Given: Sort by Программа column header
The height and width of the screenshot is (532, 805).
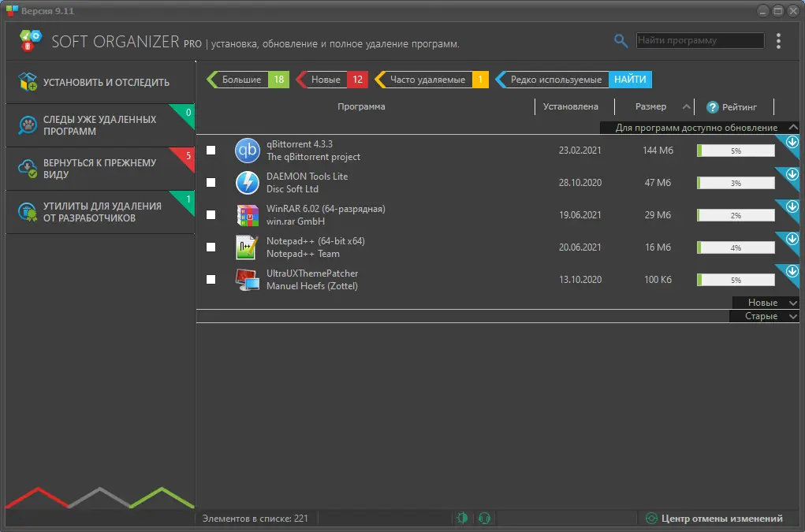Looking at the screenshot, I should click(361, 106).
